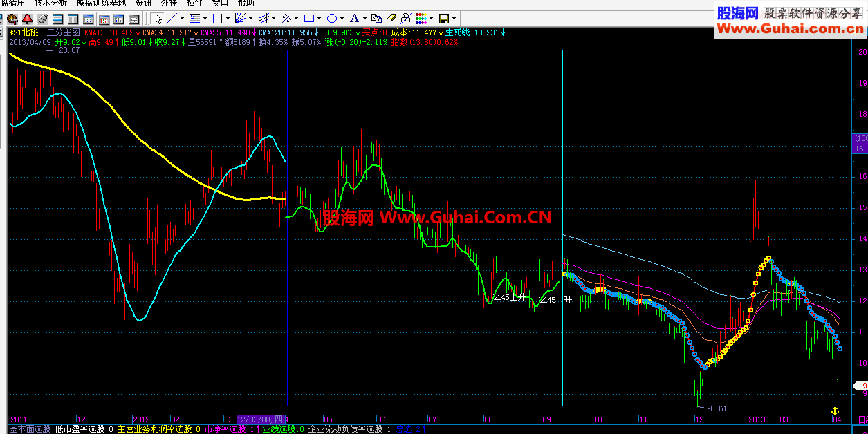Click the 主营业务利润率选股:0 text

(x=158, y=429)
